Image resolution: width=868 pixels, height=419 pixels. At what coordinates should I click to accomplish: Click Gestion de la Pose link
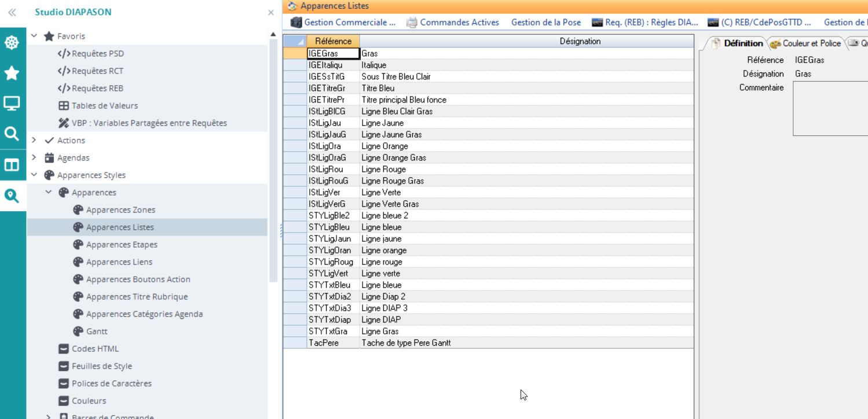tap(545, 23)
